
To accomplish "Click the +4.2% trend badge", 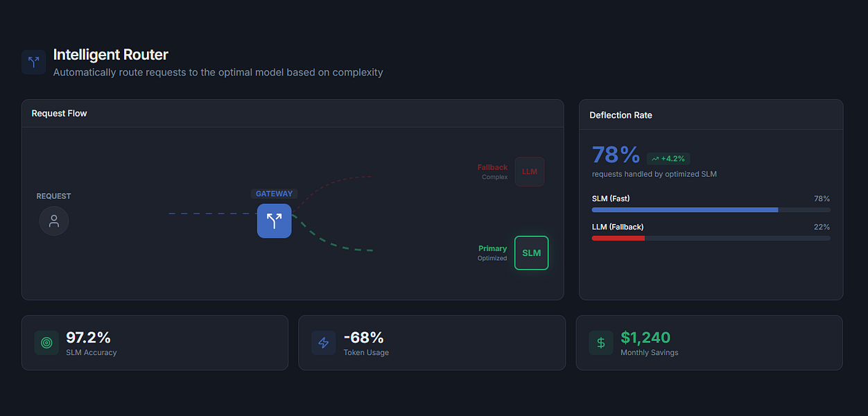I will [668, 159].
